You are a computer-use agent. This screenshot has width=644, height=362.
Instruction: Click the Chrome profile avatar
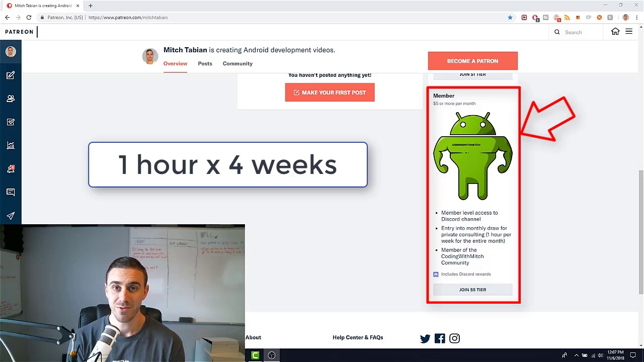pyautogui.click(x=626, y=18)
